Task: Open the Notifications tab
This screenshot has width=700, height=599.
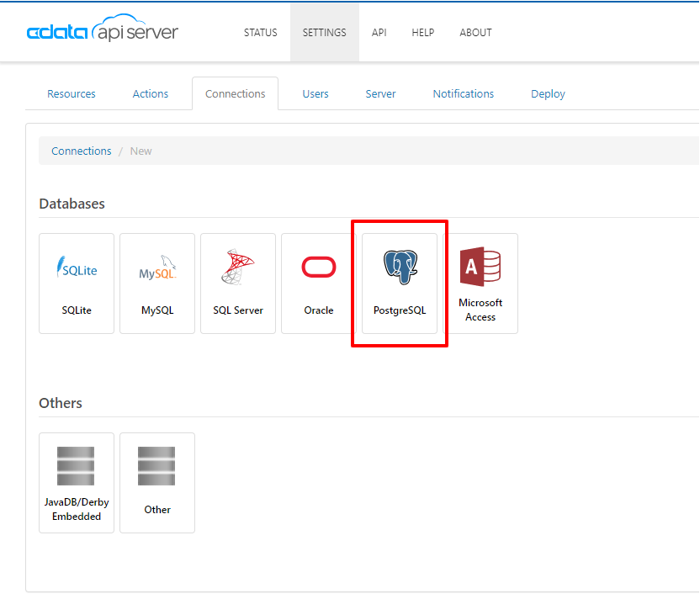Action: point(464,93)
